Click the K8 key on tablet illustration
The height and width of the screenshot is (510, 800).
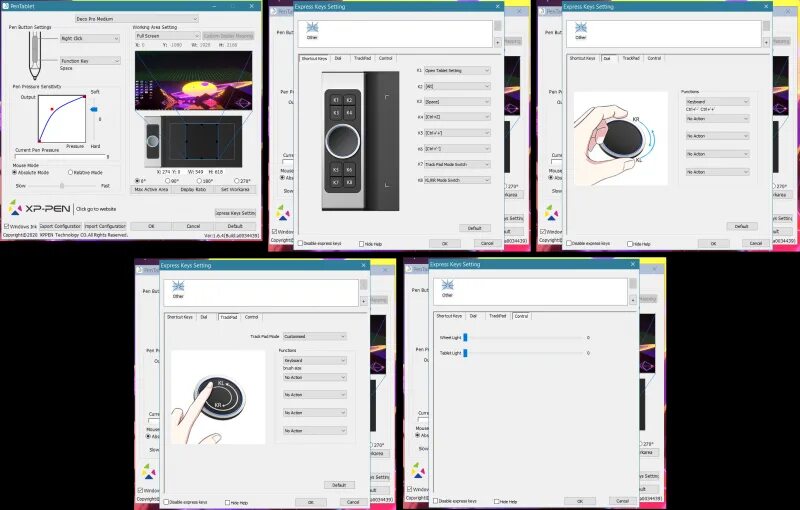point(349,182)
